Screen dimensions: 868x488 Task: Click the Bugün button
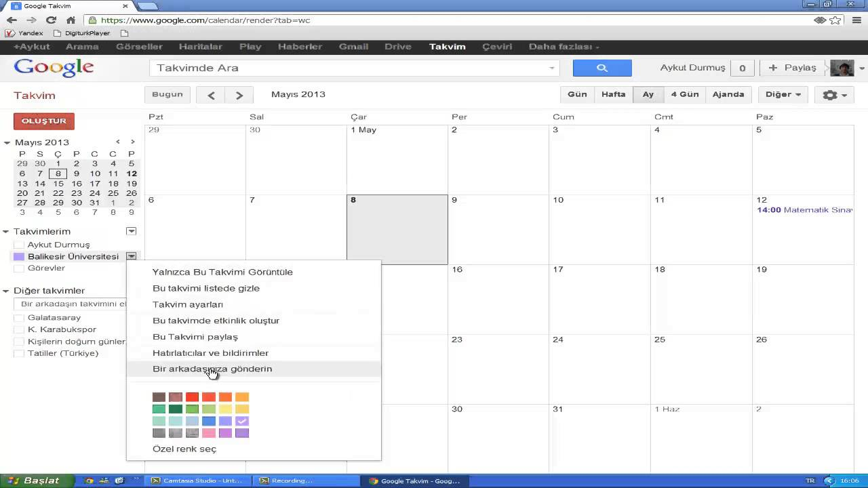click(x=167, y=95)
